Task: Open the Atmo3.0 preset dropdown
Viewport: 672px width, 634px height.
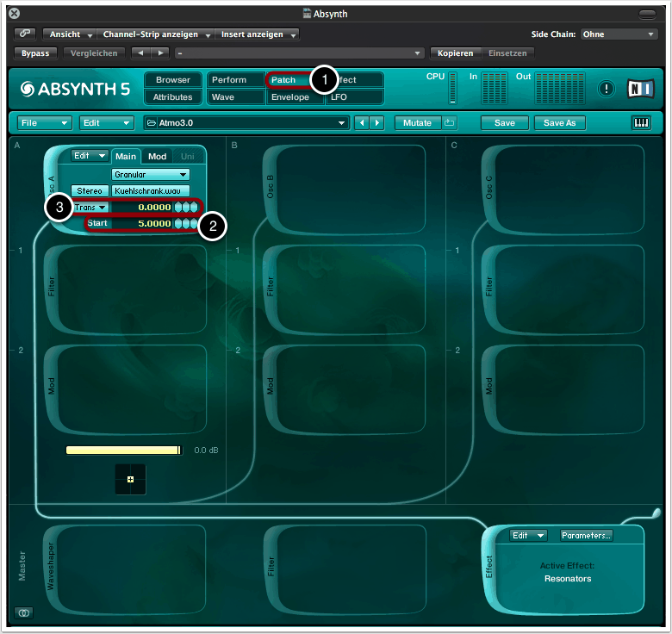Action: tap(246, 123)
